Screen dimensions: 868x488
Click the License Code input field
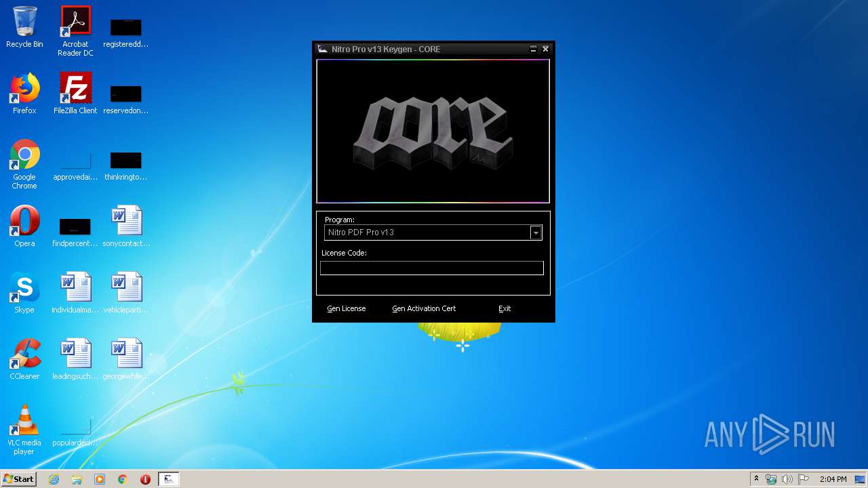pos(432,268)
